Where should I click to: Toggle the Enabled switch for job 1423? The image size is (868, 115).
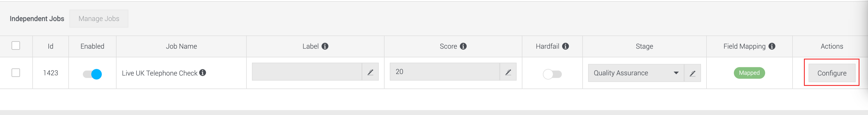(92, 74)
